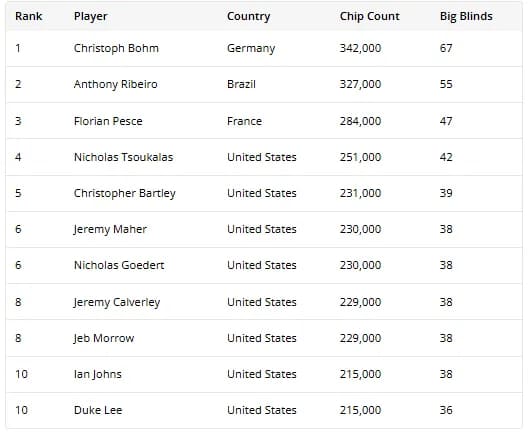Open Nicholas Tsoukalas player entry

click(x=123, y=157)
